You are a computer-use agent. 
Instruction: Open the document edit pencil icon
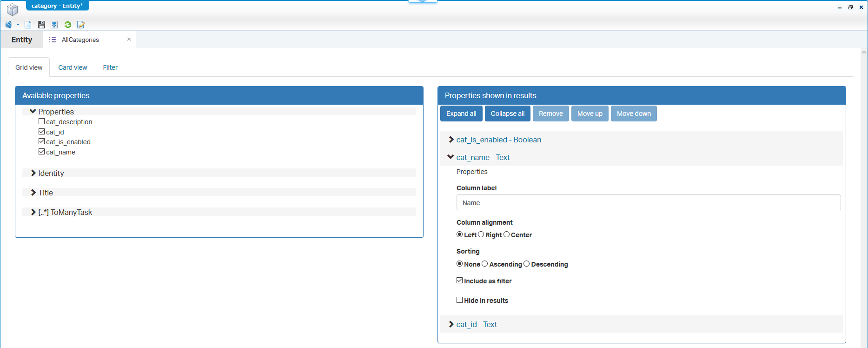[x=81, y=25]
